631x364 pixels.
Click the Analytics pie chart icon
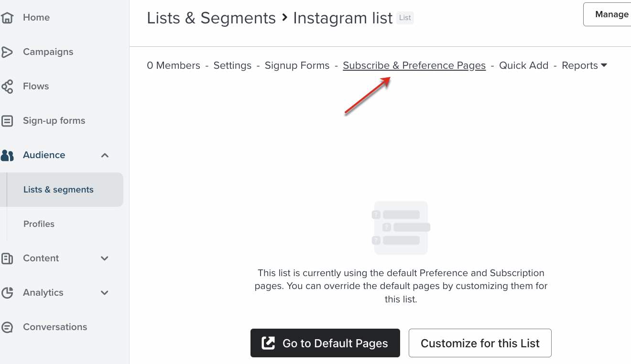click(x=8, y=292)
